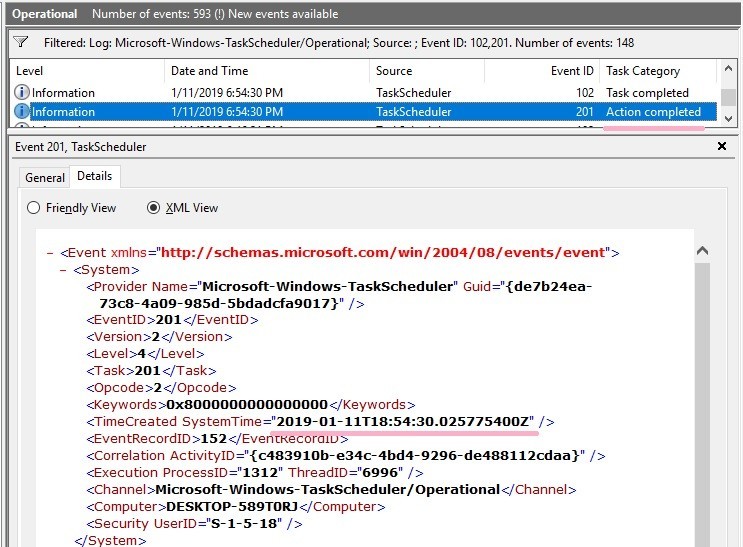Screen dimensions: 743x547
Task: Click the Filtered log description text
Action: click(339, 43)
